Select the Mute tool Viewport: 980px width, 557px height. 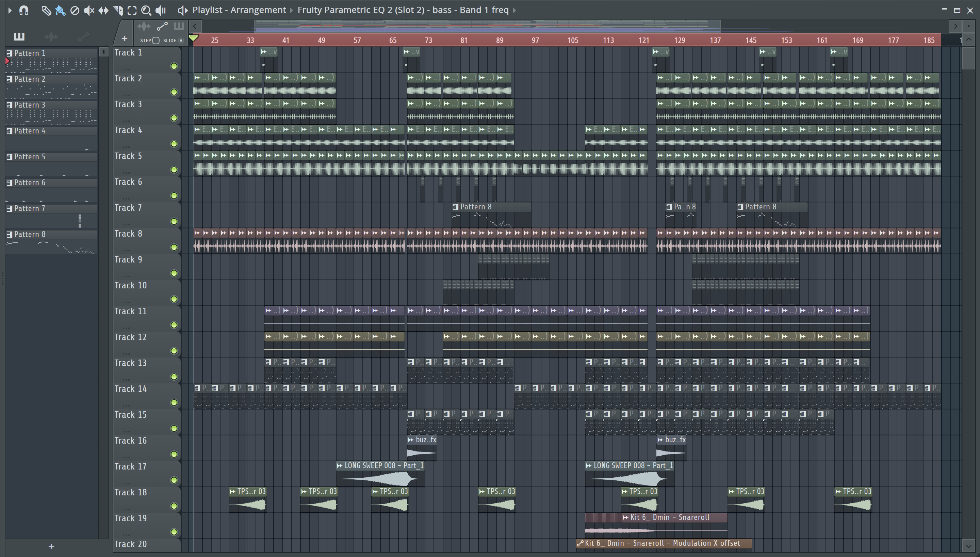tap(89, 10)
